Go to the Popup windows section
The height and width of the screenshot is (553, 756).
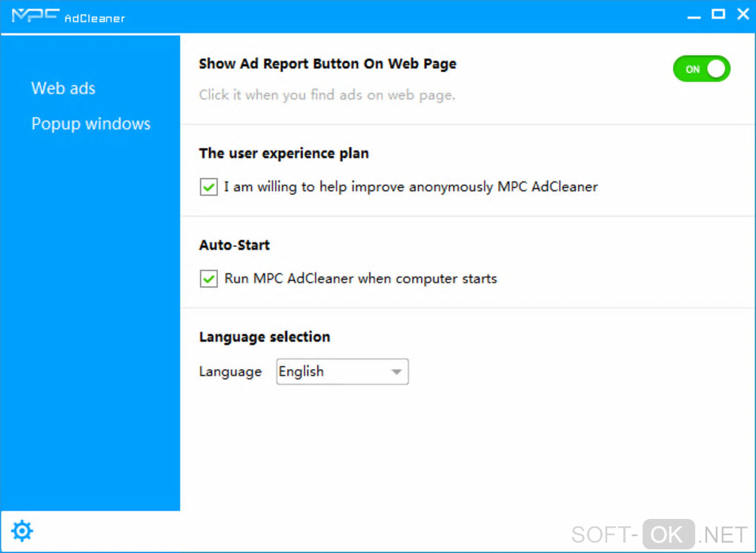pyautogui.click(x=91, y=124)
